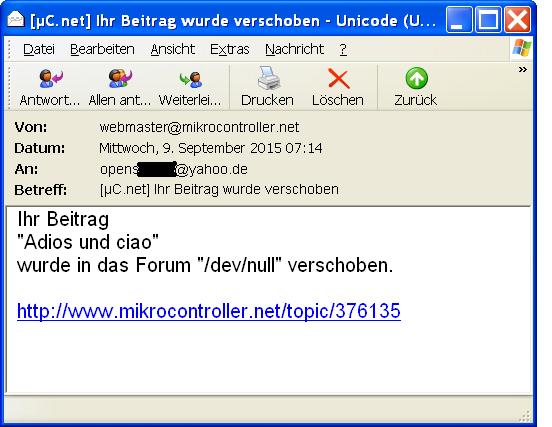
Task: Click the Allen antworten reply-all icon
Action: [120, 78]
